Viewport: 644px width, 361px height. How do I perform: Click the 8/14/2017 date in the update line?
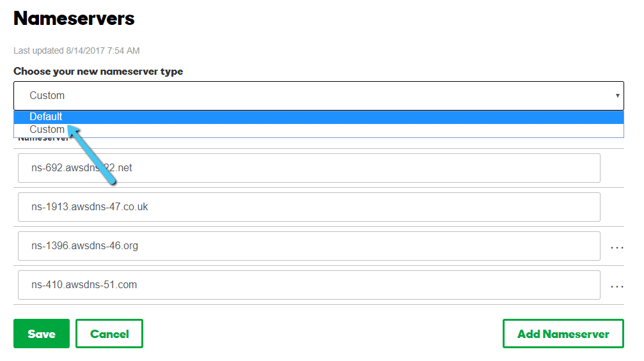coord(86,50)
